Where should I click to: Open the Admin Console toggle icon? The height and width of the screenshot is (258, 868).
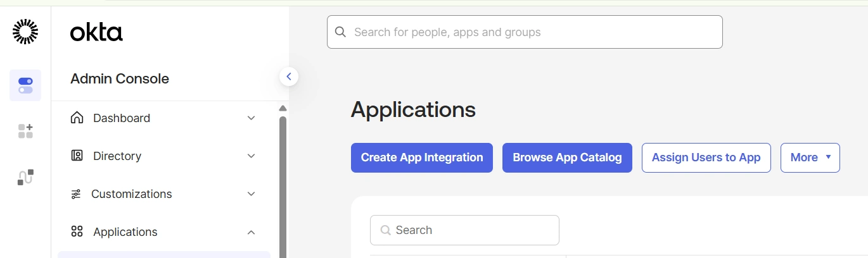25,85
